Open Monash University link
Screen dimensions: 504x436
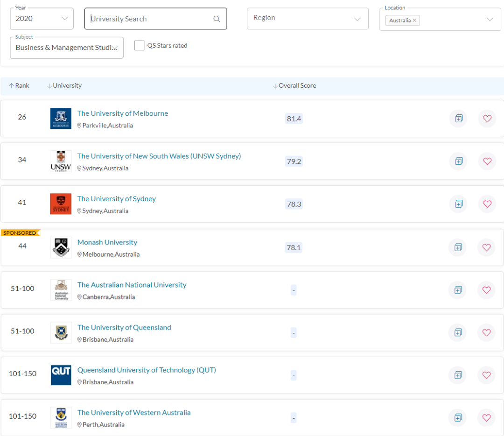[107, 242]
